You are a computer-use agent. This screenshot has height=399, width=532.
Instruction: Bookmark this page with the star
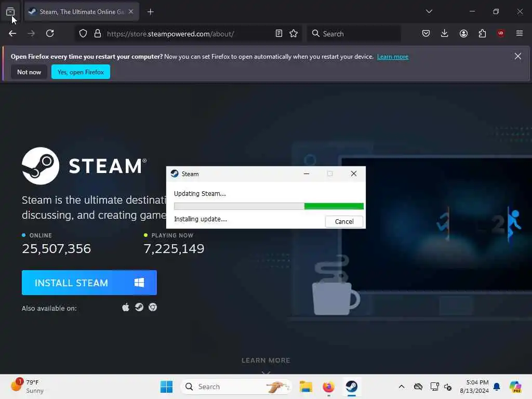click(x=294, y=34)
